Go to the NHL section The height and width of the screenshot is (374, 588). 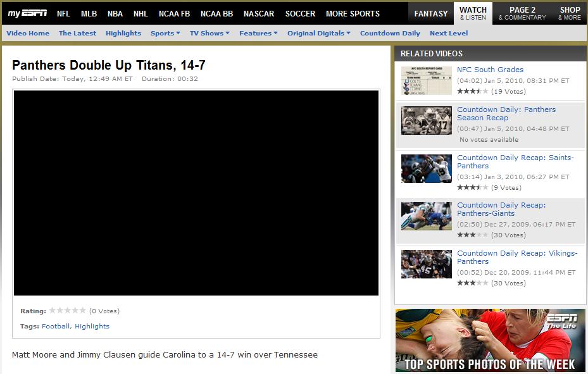[x=141, y=14]
